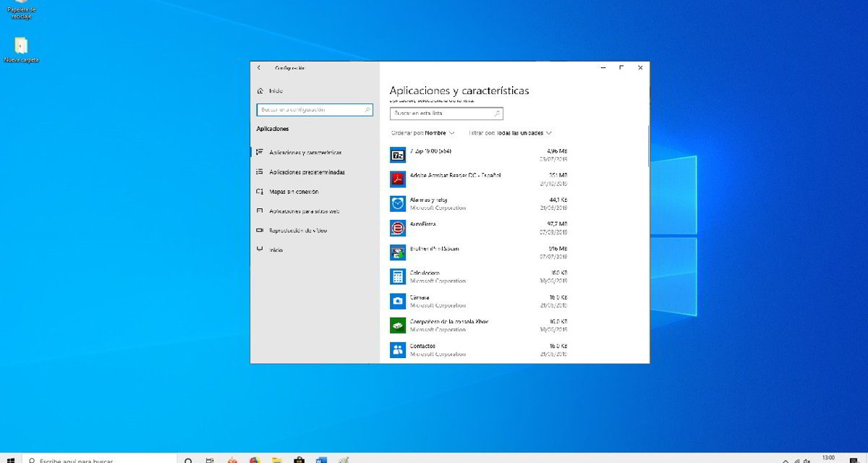The width and height of the screenshot is (868, 463).
Task: Select the 7-Zip 19.00 (x64) app icon
Action: [x=398, y=156]
